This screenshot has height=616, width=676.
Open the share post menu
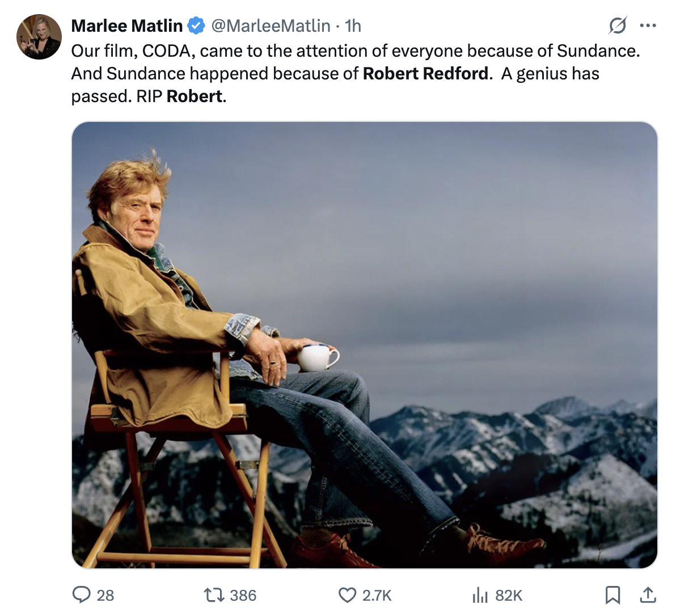tap(648, 594)
